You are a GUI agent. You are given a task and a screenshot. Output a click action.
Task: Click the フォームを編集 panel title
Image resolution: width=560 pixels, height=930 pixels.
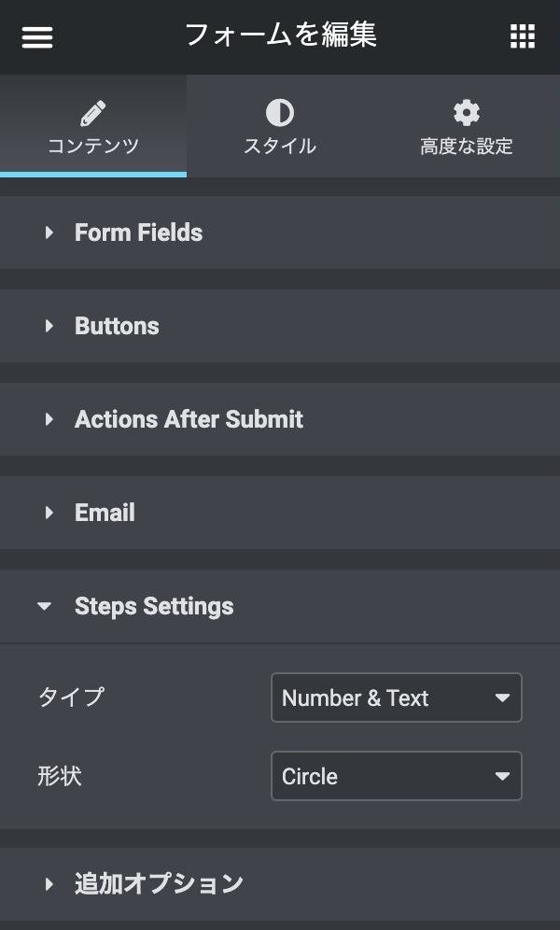point(280,35)
